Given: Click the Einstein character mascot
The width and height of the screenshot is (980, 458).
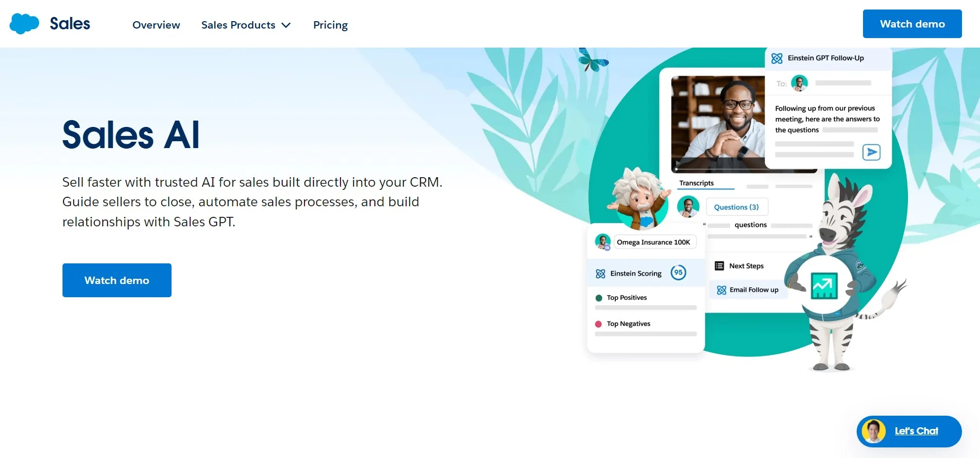Looking at the screenshot, I should click(639, 198).
